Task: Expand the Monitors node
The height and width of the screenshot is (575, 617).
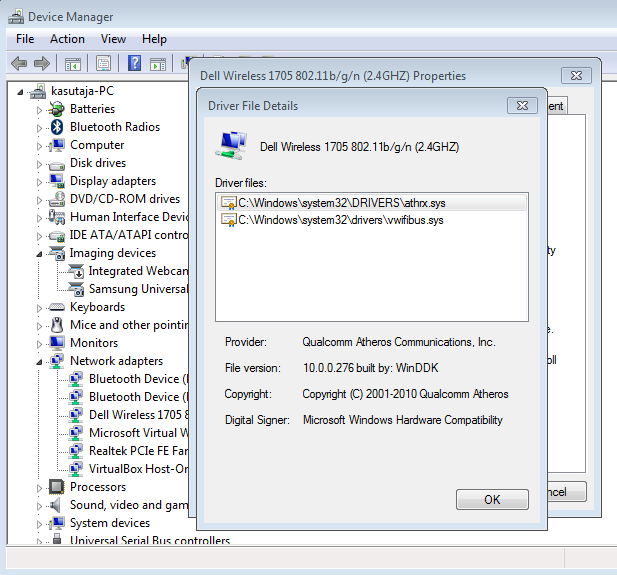Action: (39, 344)
